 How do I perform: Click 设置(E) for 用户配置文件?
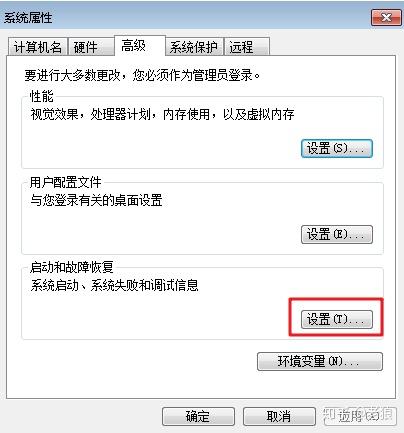click(x=337, y=234)
